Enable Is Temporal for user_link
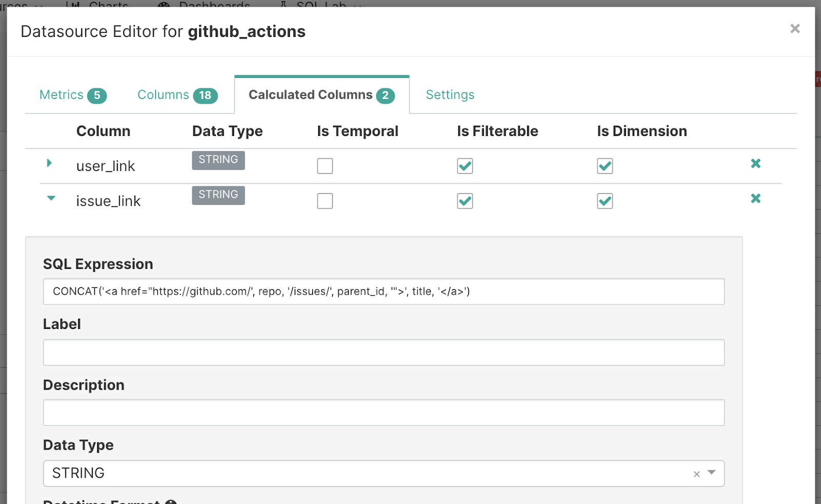821x504 pixels. (x=325, y=166)
